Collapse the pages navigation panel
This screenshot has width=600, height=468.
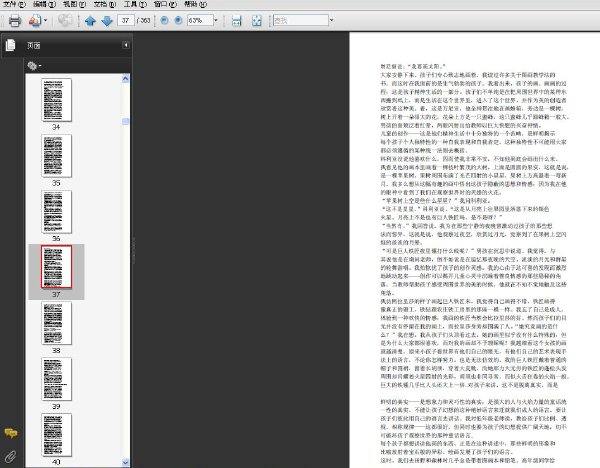(x=126, y=45)
